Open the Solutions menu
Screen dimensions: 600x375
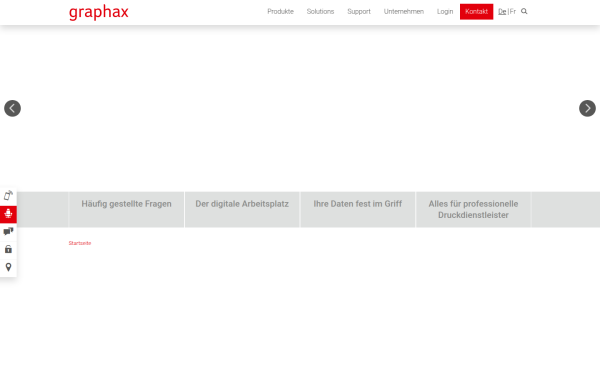(320, 11)
